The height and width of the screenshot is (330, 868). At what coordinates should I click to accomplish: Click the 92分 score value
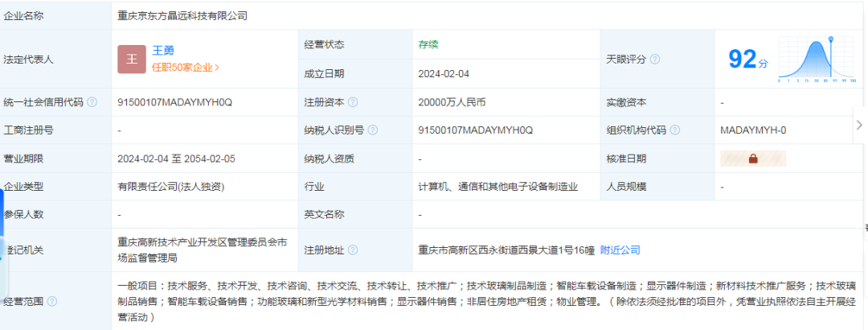coord(742,59)
